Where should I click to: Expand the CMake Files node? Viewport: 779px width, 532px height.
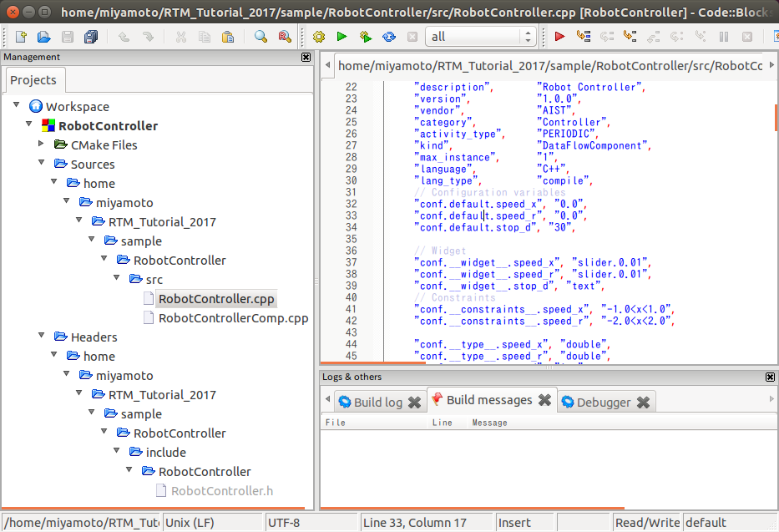(42, 144)
